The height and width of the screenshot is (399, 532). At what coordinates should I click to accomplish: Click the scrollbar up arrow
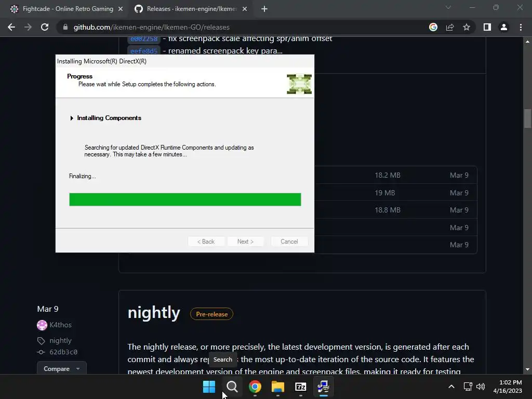point(527,42)
